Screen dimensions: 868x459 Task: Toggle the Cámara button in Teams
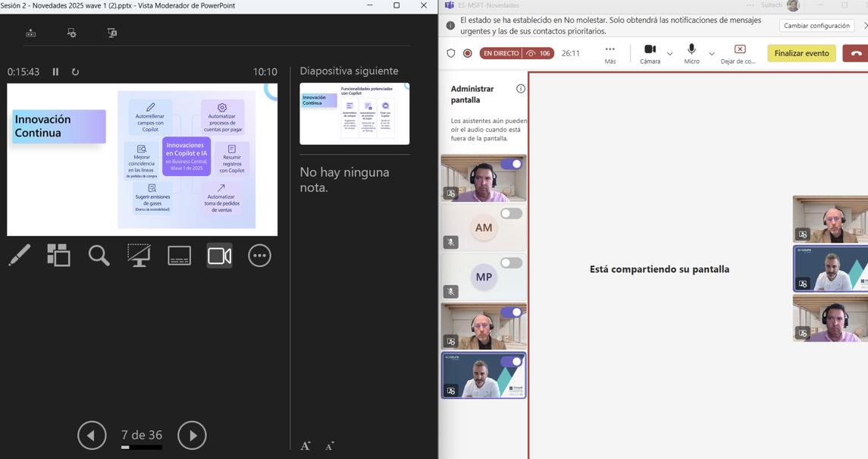650,55
